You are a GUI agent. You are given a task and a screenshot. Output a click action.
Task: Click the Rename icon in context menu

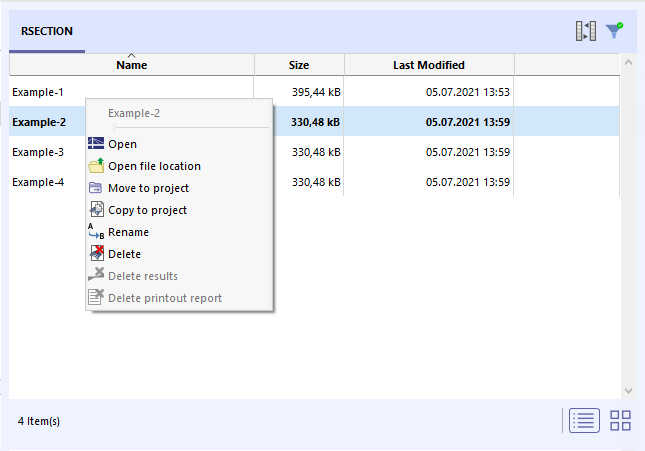(96, 232)
